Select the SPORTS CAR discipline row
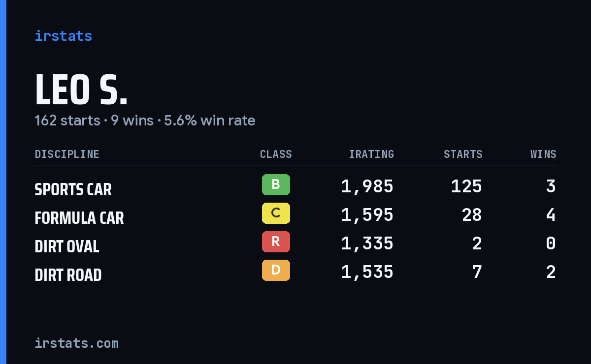Screen dimensions: 591x364 pyautogui.click(x=295, y=186)
